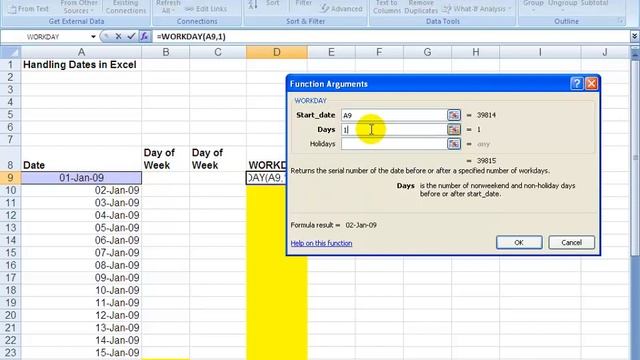Open Function Arguments help question-mark icon
Screen dimensions: 640x360
576,84
